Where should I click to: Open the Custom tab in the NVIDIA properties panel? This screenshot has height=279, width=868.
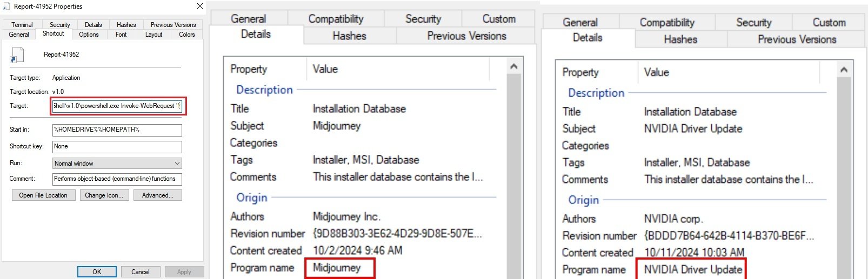tap(829, 23)
